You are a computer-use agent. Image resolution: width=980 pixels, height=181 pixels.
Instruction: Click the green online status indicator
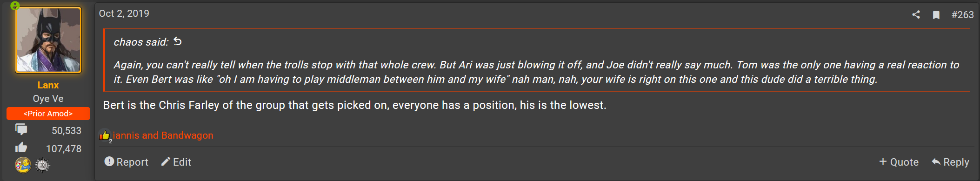(15, 6)
